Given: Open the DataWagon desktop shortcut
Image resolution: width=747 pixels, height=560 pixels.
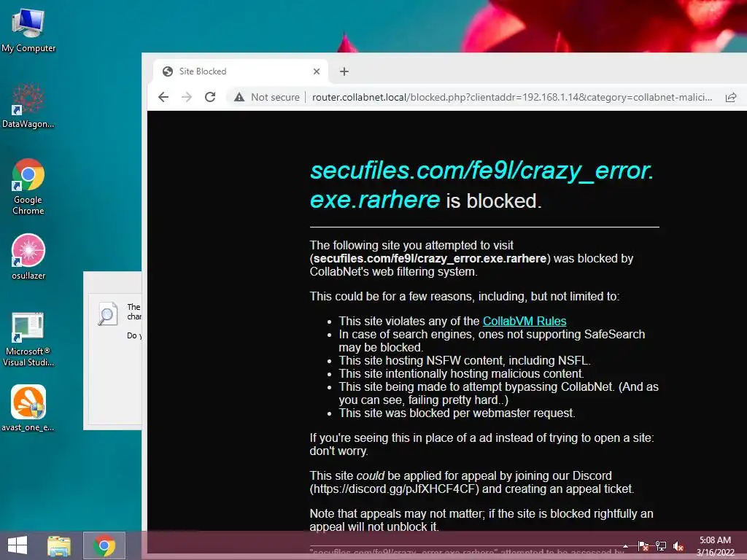Looking at the screenshot, I should click(28, 105).
